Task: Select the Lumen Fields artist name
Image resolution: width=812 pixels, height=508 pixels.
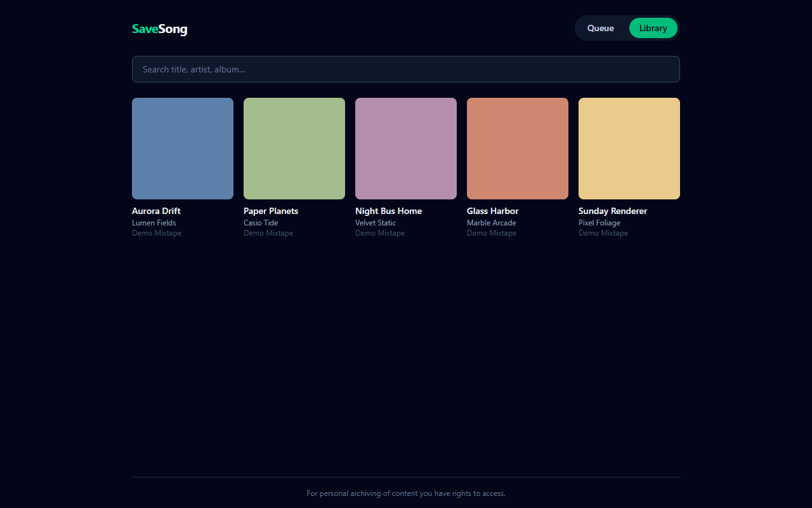Action: click(154, 223)
